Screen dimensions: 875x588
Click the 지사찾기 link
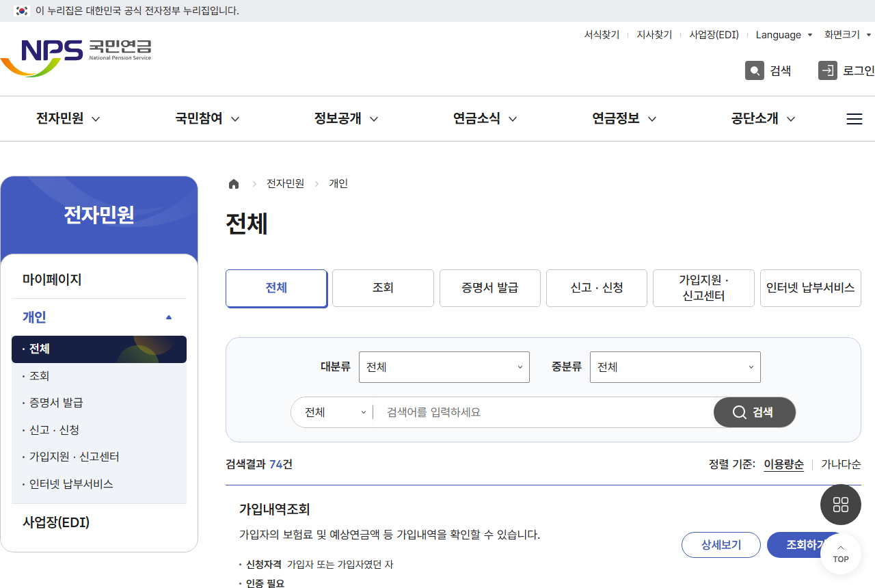click(x=654, y=35)
